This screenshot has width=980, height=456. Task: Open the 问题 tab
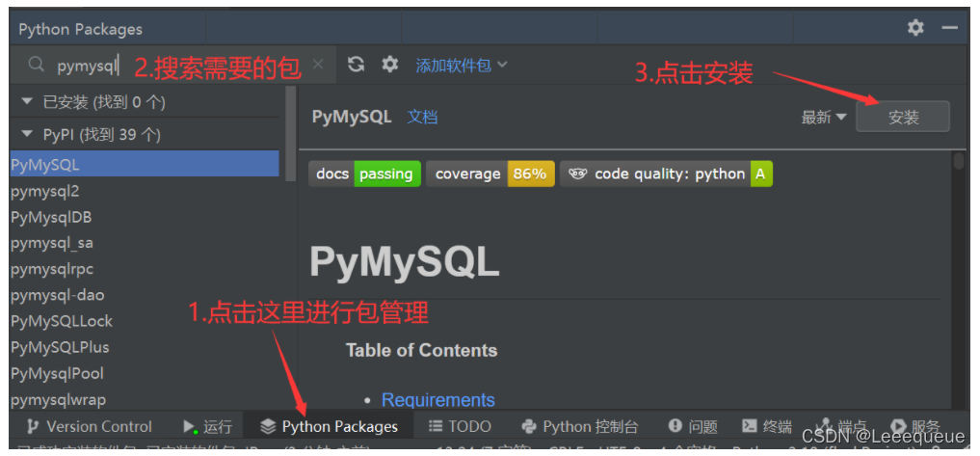pos(693,427)
